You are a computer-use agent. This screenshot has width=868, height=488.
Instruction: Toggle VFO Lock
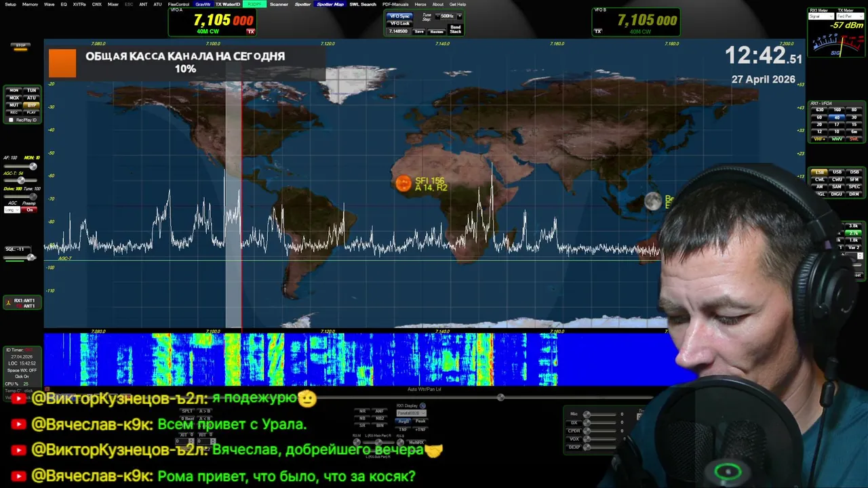tap(399, 24)
